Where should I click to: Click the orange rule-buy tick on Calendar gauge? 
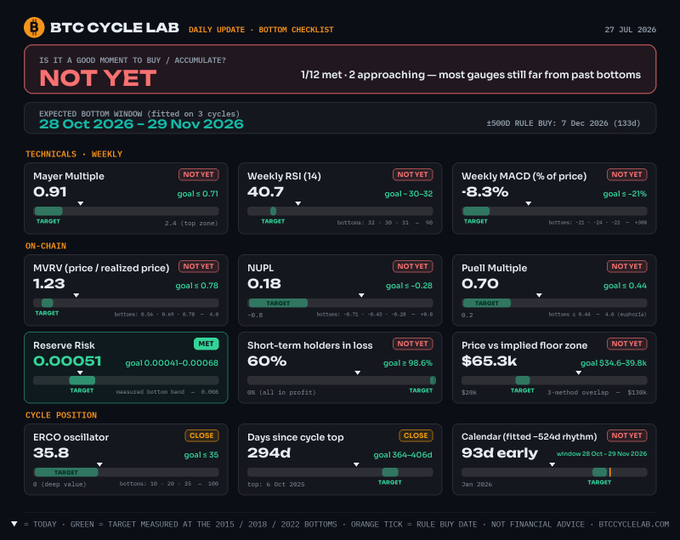610,472
